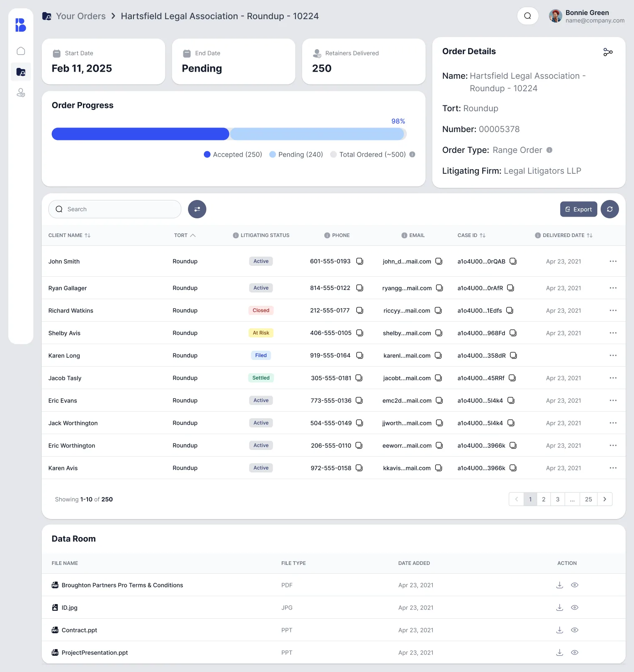This screenshot has width=634, height=672.
Task: Preview the Contract.ppt file
Action: 575,630
